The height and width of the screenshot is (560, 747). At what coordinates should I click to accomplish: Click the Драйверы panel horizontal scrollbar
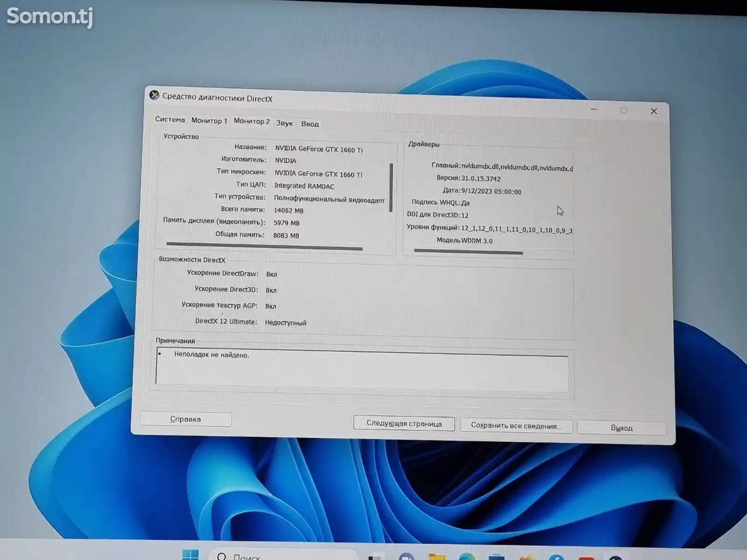coord(468,252)
